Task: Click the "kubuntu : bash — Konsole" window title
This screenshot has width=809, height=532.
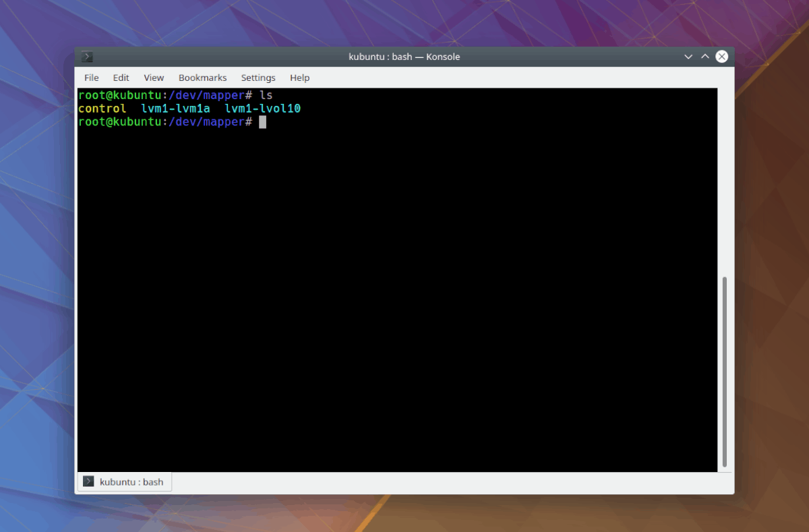Action: 404,57
